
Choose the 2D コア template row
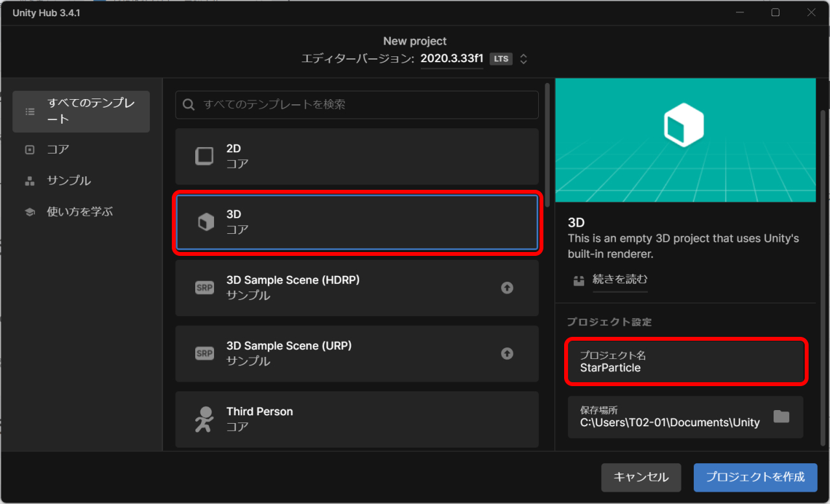click(x=357, y=156)
